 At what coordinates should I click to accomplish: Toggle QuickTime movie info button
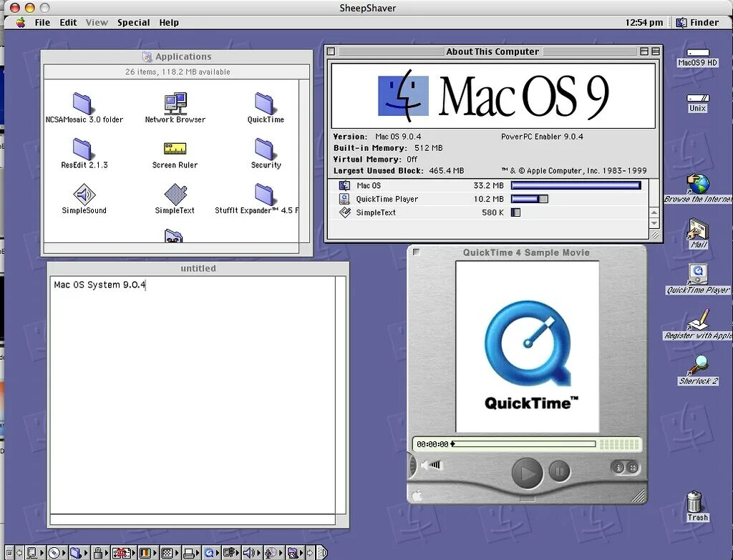[x=618, y=467]
